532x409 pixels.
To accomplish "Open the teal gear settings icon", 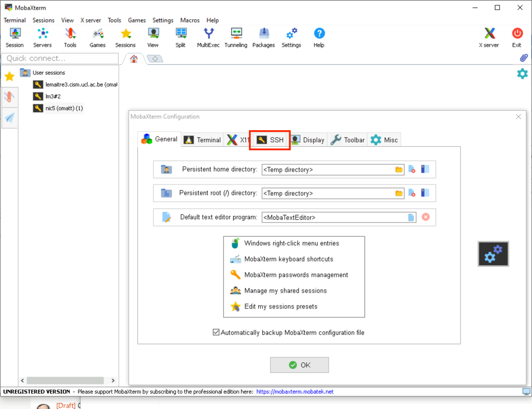I will (522, 74).
